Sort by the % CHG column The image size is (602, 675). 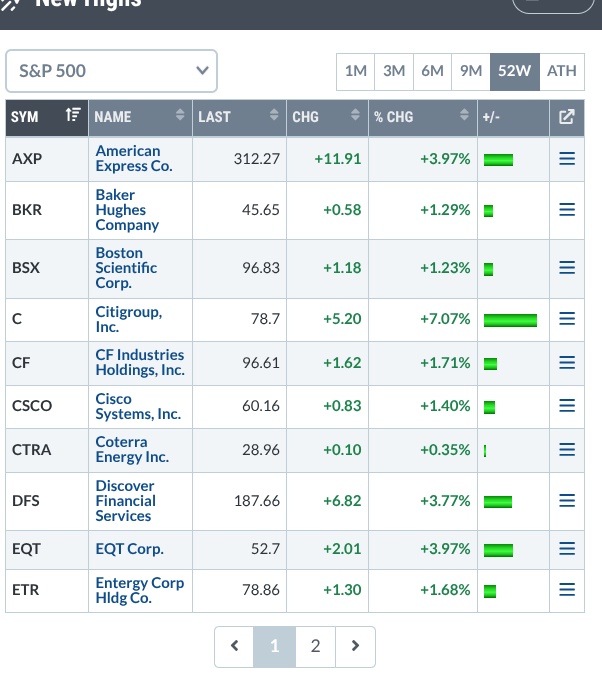coord(423,117)
